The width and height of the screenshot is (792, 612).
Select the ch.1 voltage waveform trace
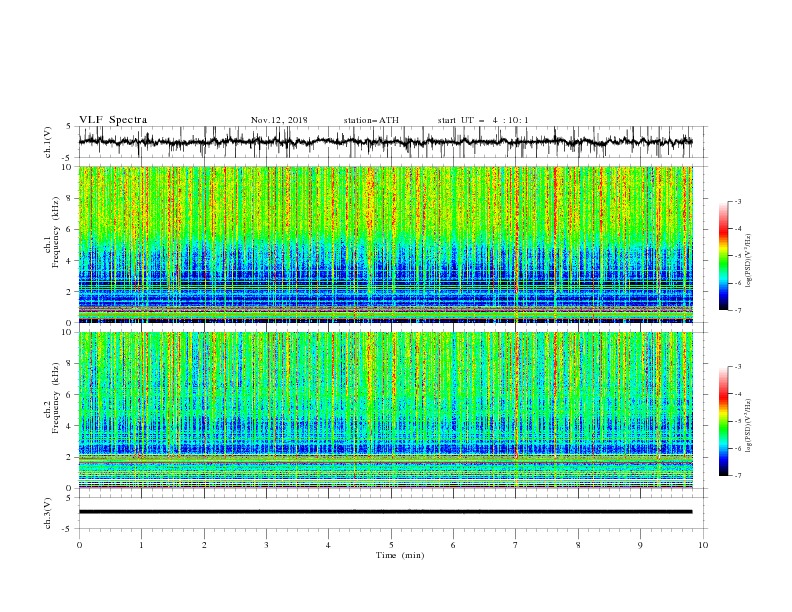pyautogui.click(x=385, y=142)
